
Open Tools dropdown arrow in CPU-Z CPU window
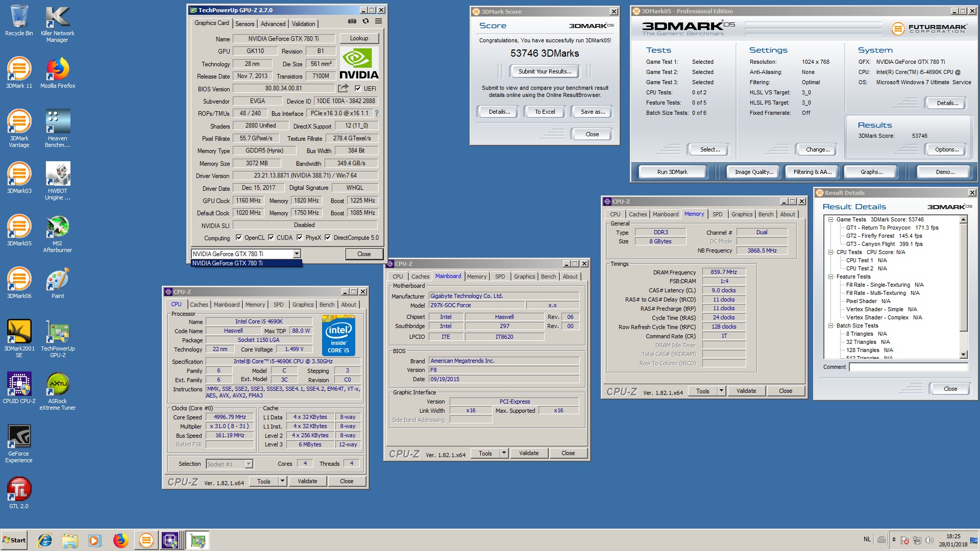tap(282, 481)
